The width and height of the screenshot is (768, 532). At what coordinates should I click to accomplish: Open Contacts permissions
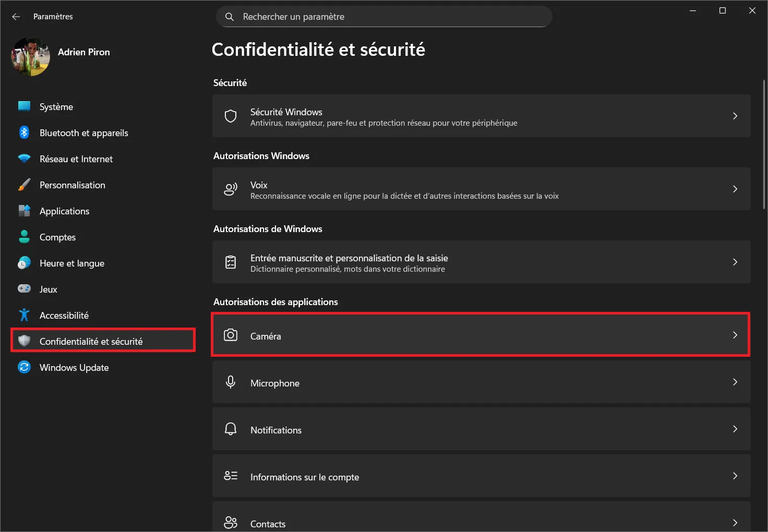tap(268, 523)
